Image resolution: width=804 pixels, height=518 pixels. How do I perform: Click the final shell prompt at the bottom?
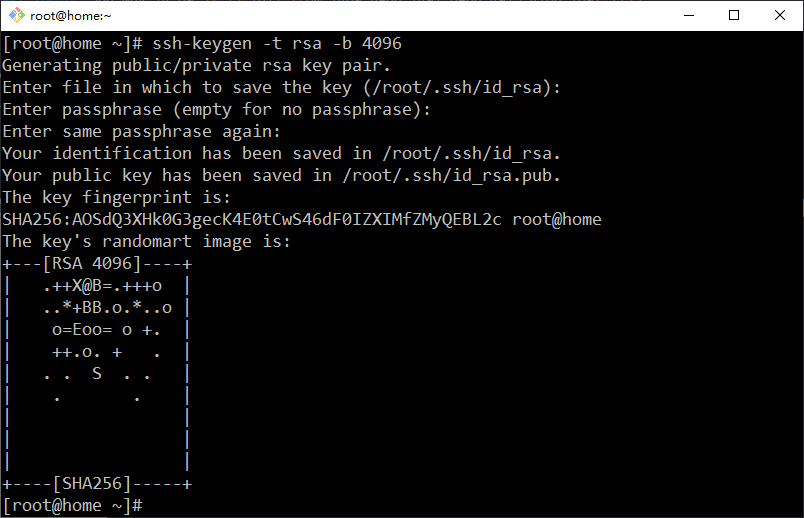click(72, 506)
